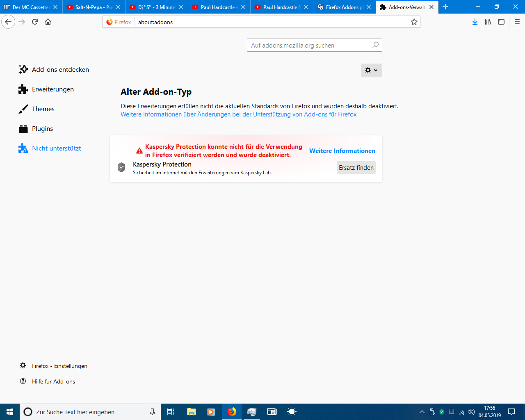This screenshot has width=525, height=420.
Task: Open a new tab with plus
Action: click(445, 7)
